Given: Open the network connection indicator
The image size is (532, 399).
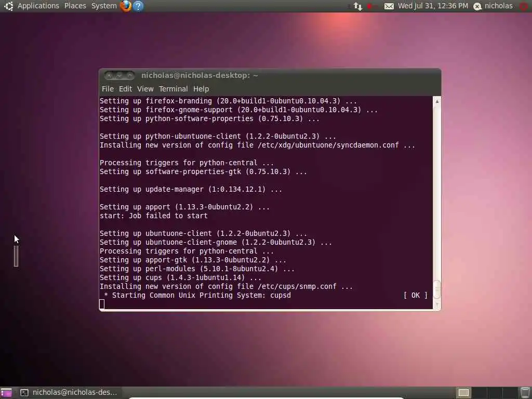Looking at the screenshot, I should point(357,6).
